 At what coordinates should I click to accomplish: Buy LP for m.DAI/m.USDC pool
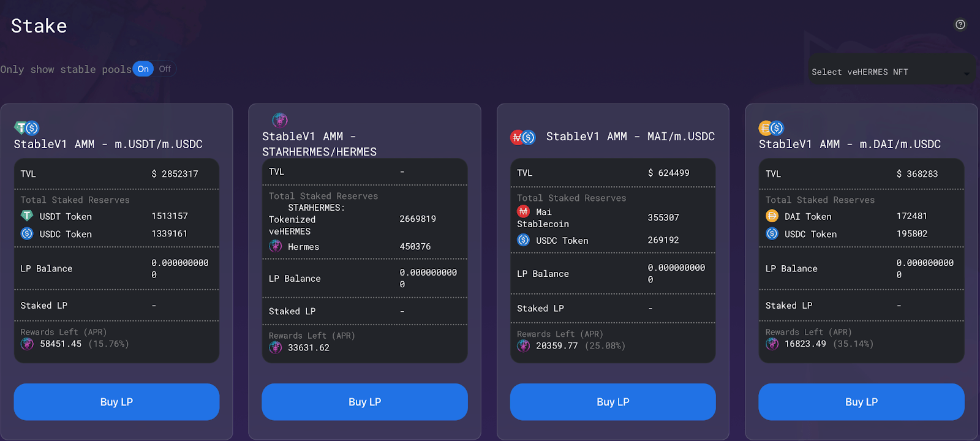point(861,402)
